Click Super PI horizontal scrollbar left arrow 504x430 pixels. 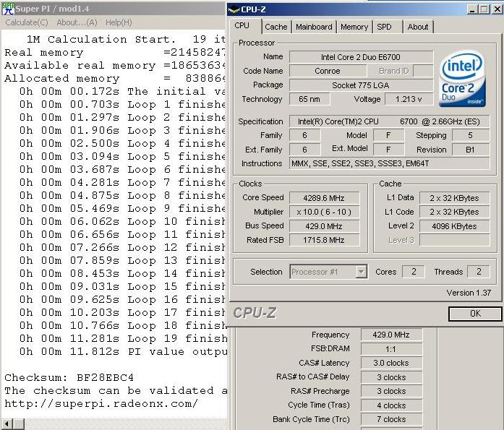(x=7, y=424)
